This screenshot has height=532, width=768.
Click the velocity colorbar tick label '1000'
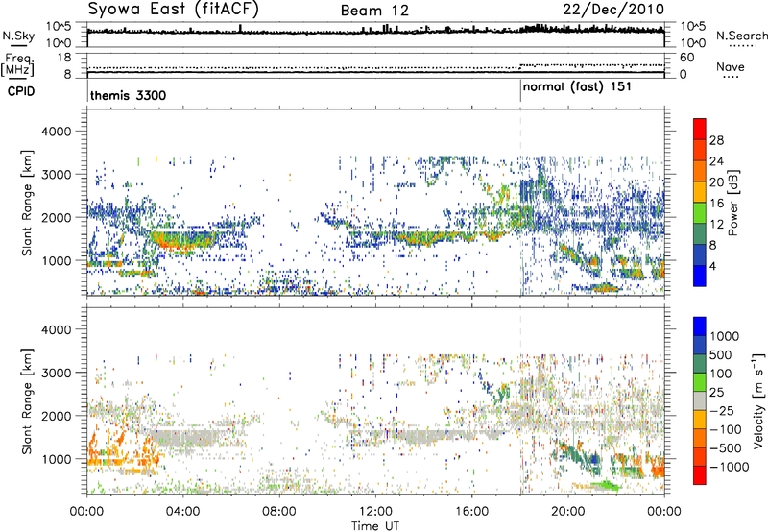725,336
